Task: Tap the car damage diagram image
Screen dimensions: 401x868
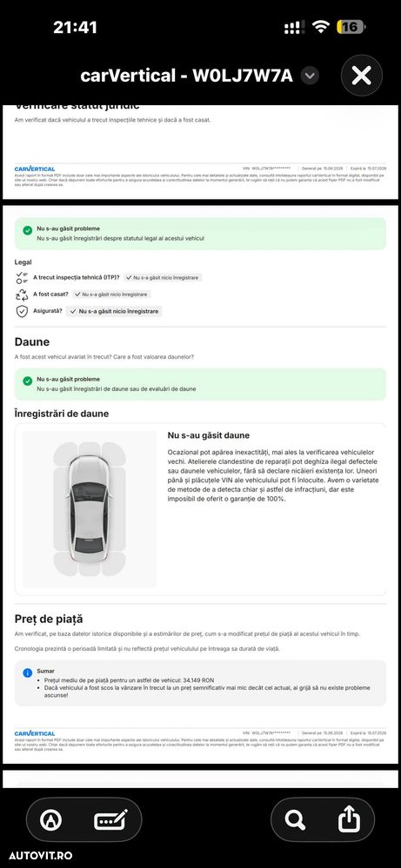Action: (x=90, y=508)
